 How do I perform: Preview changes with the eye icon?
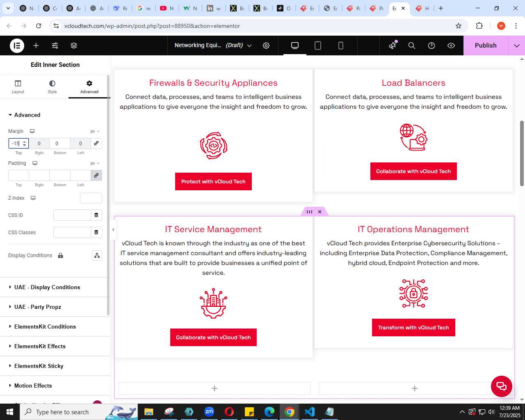pyautogui.click(x=451, y=46)
